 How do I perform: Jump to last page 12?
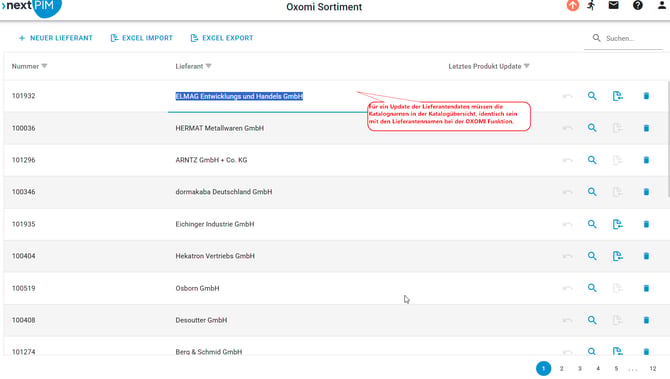[x=652, y=368]
